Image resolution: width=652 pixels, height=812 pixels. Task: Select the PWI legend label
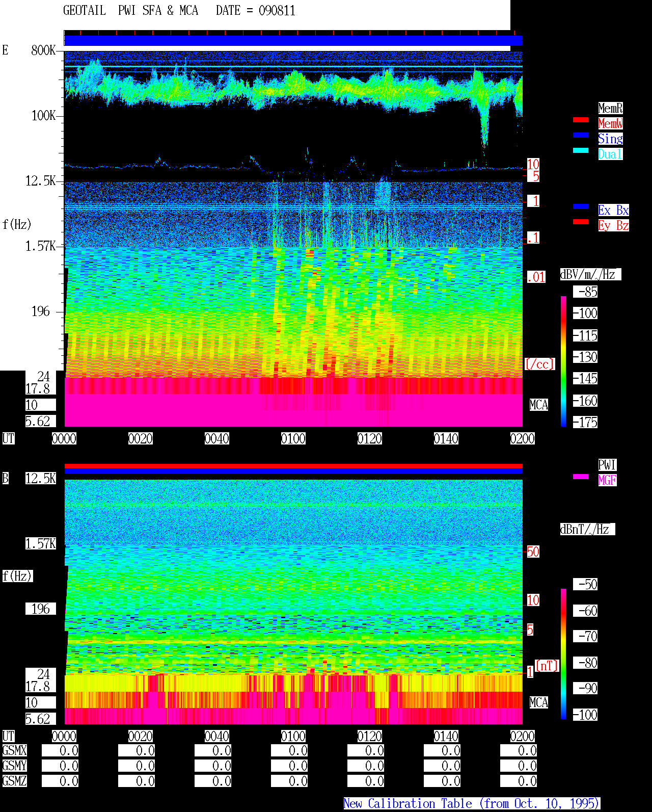pos(607,465)
